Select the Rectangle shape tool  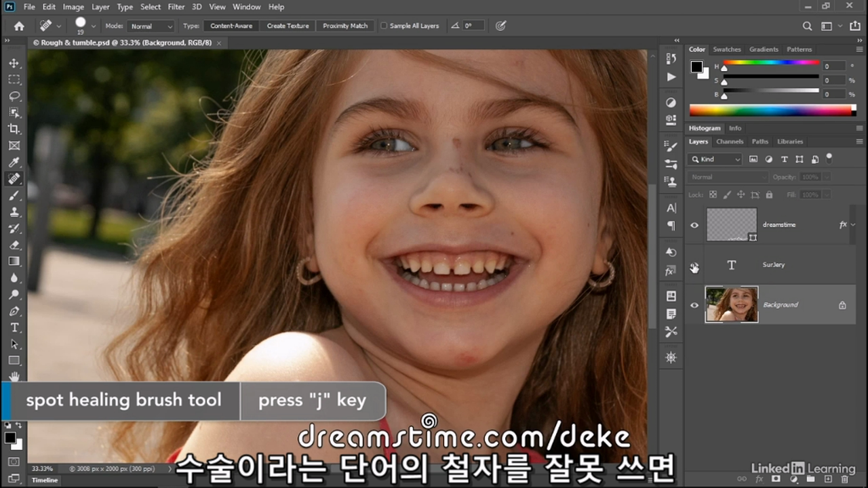click(x=14, y=361)
